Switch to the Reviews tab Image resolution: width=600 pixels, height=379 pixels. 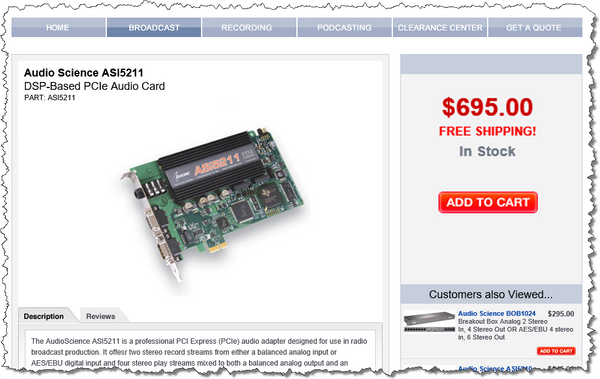pos(101,316)
